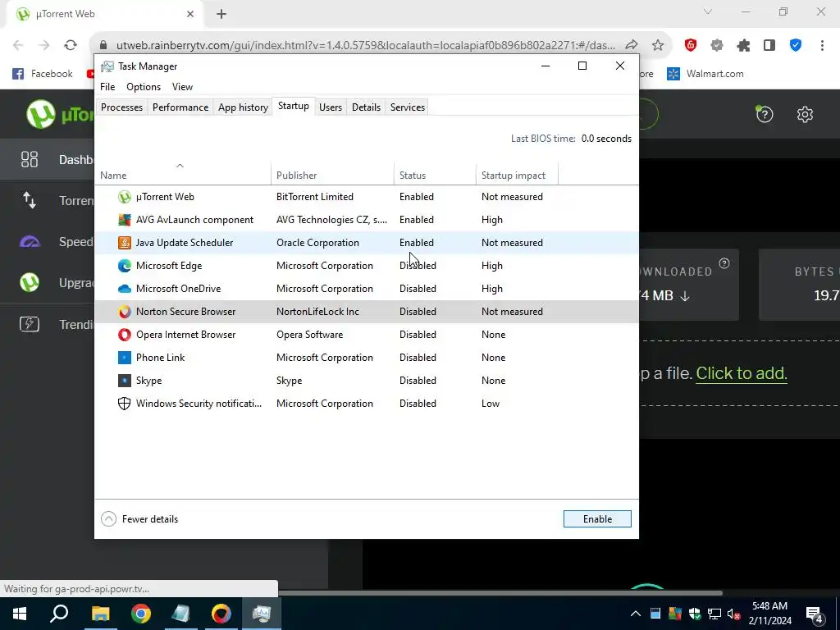Switch to the App history tab
This screenshot has height=630, width=840.
point(243,107)
